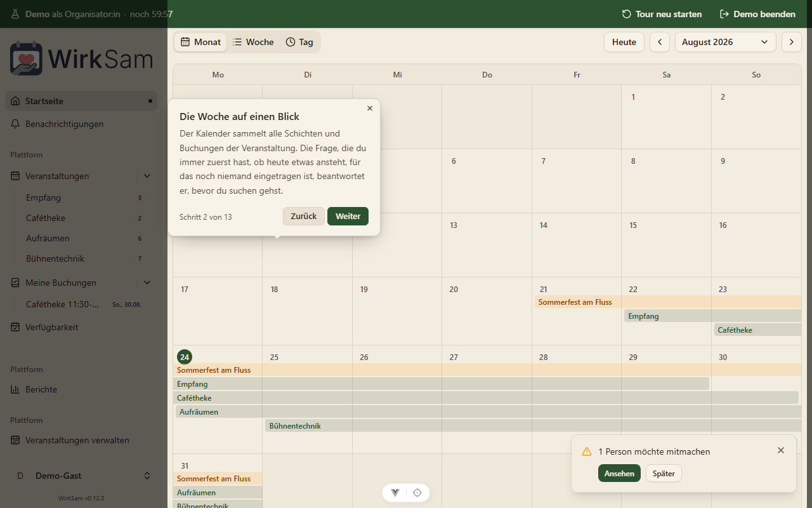Switch to Tag view tab
This screenshot has height=508, width=812.
pyautogui.click(x=299, y=42)
